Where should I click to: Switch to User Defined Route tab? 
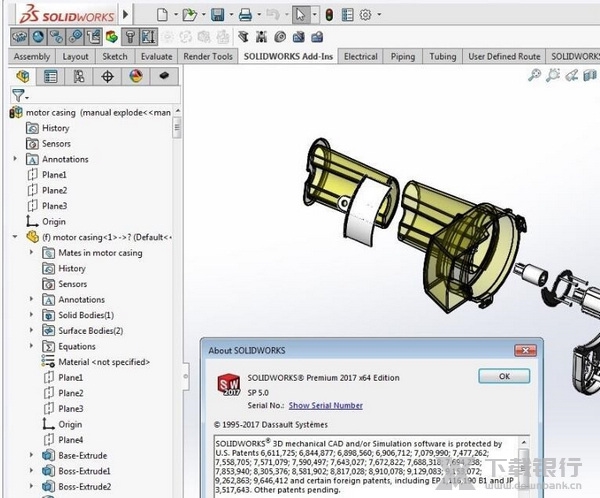pyautogui.click(x=504, y=57)
